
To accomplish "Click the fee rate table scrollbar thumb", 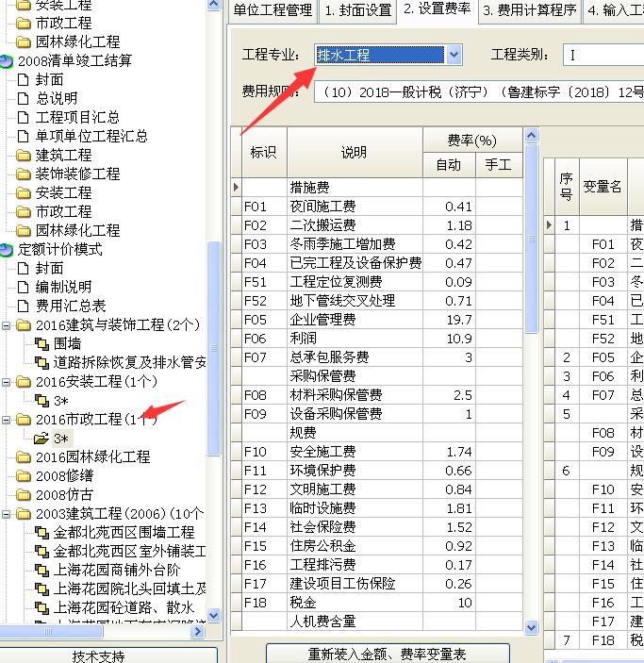I will (531, 239).
